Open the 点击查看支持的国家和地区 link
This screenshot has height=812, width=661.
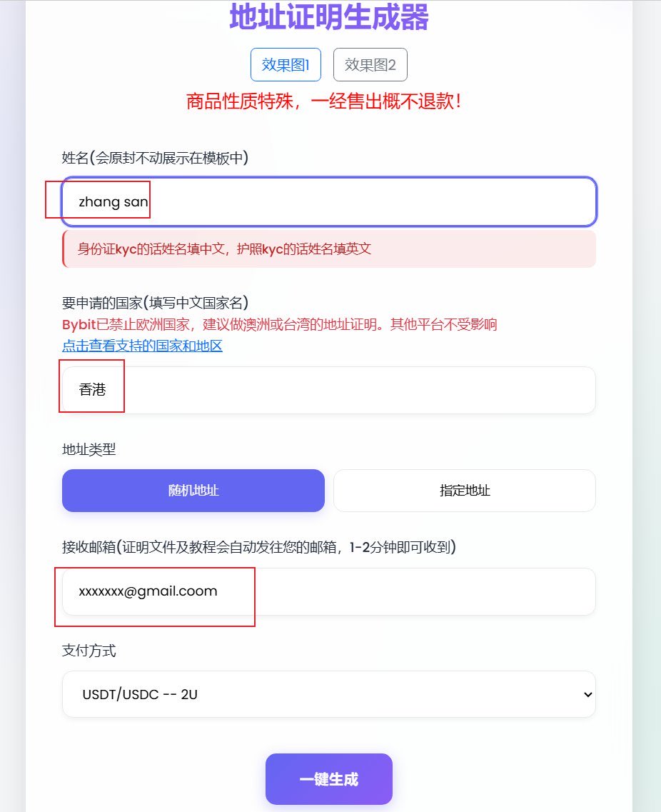pyautogui.click(x=142, y=346)
